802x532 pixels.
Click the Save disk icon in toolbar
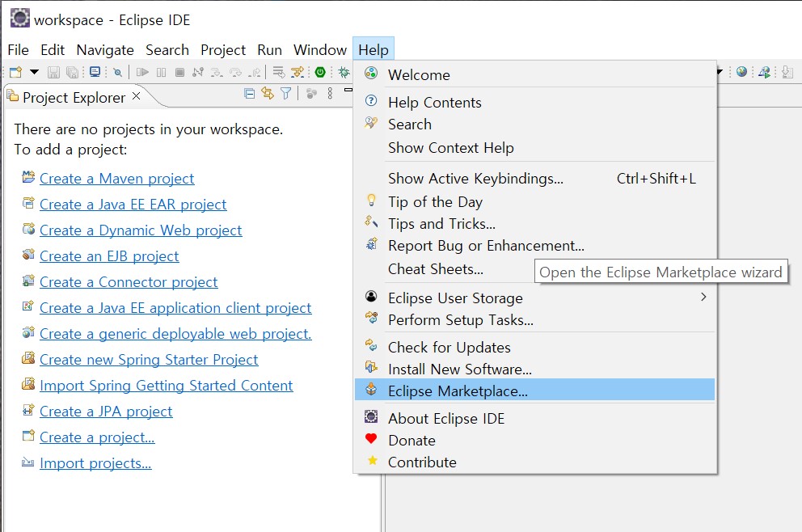(x=53, y=72)
